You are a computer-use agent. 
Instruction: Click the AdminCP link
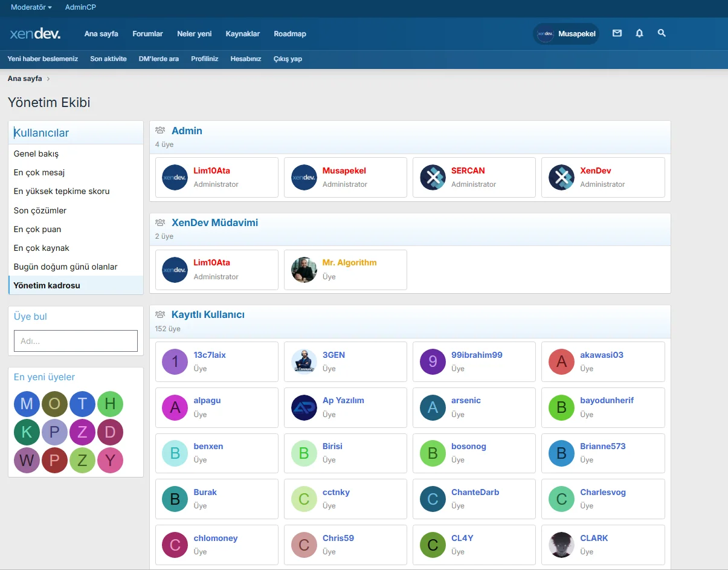80,7
